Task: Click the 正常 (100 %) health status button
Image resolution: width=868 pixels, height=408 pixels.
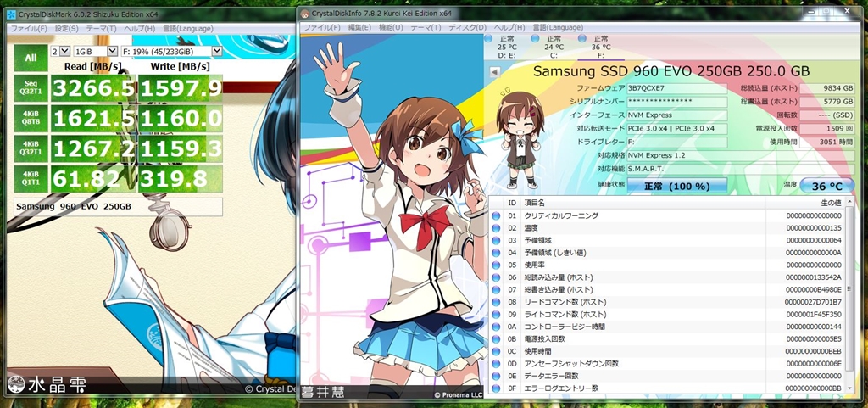Action: point(677,186)
